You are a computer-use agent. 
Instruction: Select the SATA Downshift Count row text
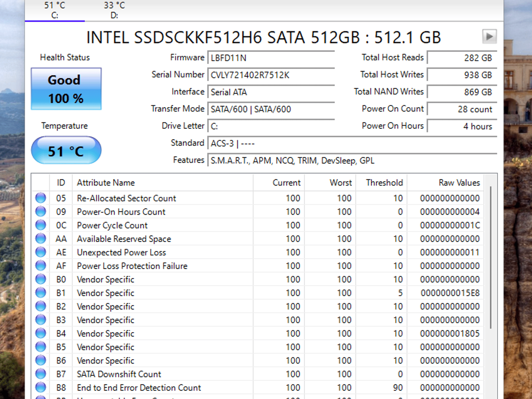(119, 374)
